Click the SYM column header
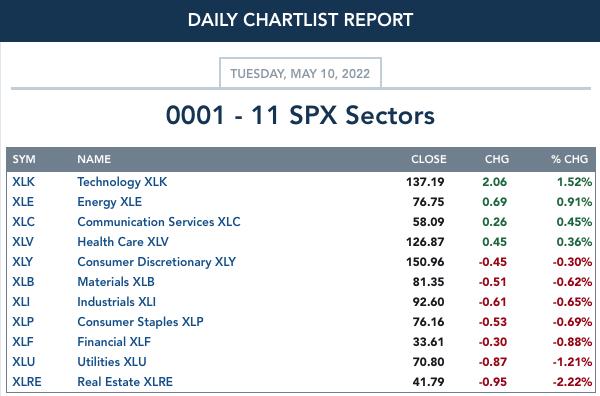The image size is (600, 396). (24, 159)
